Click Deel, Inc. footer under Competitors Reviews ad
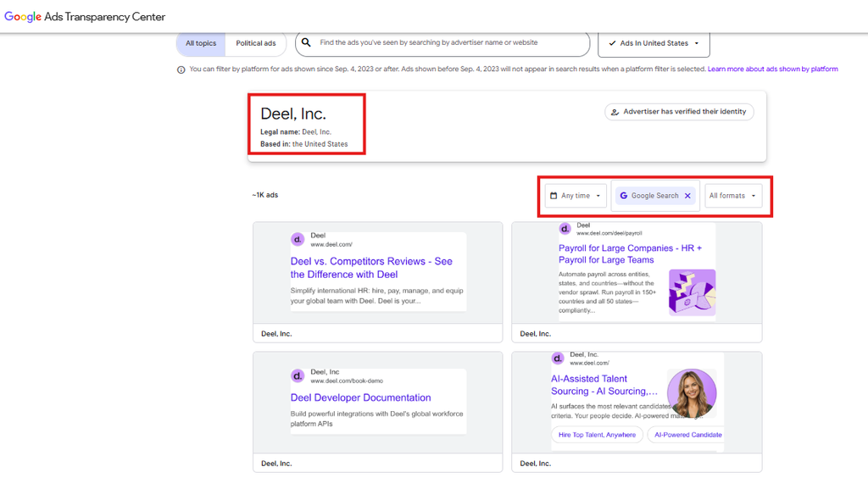This screenshot has height=478, width=868. tap(276, 334)
